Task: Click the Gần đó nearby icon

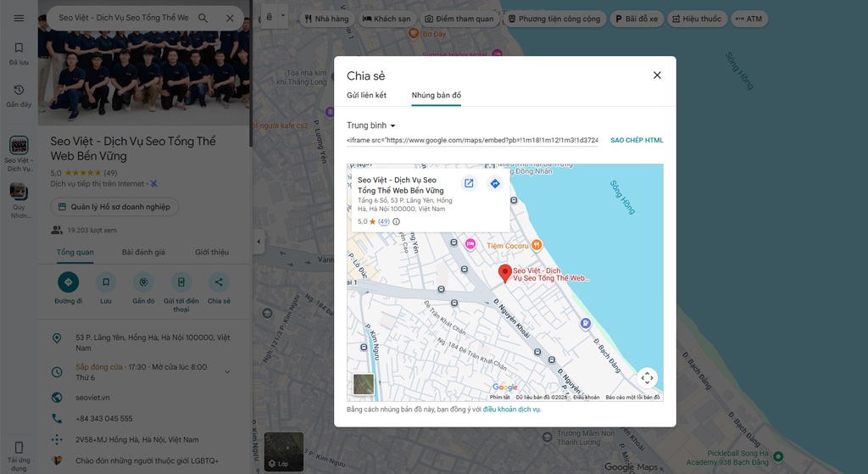Action: coord(143,282)
